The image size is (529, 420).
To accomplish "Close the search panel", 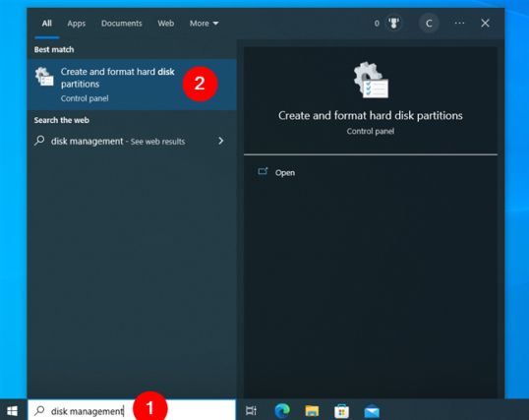I will click(485, 24).
